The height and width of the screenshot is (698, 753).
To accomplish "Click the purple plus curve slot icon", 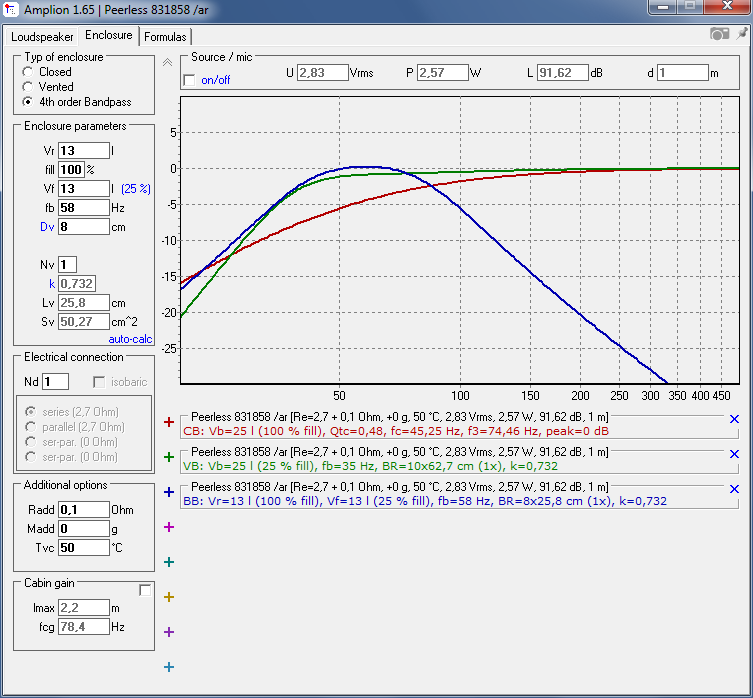I will (x=169, y=632).
